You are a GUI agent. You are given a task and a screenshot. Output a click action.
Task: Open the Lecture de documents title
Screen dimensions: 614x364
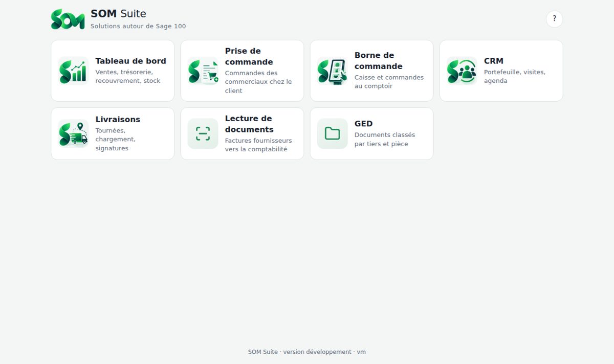pos(249,124)
